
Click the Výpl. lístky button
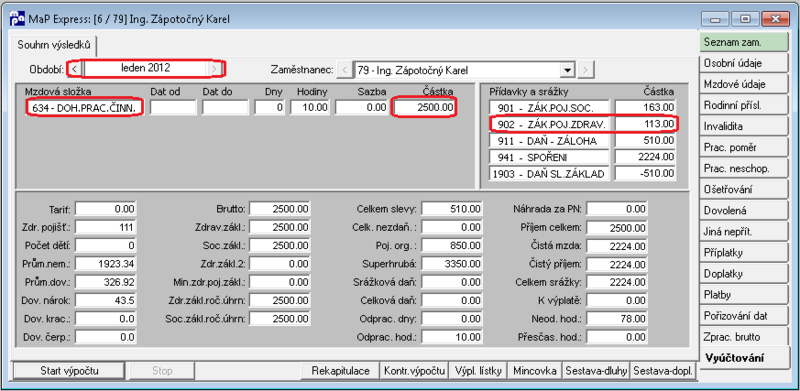[x=478, y=371]
